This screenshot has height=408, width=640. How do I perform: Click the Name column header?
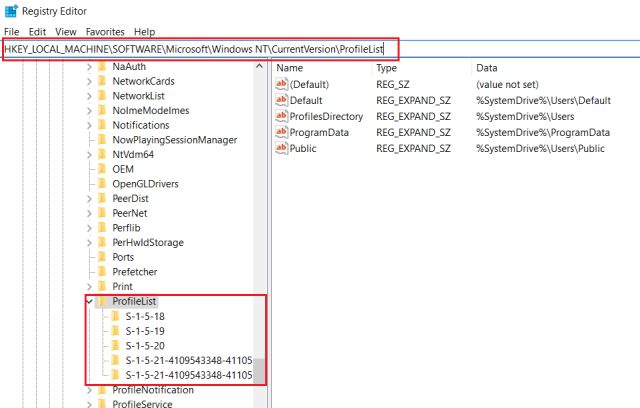289,68
